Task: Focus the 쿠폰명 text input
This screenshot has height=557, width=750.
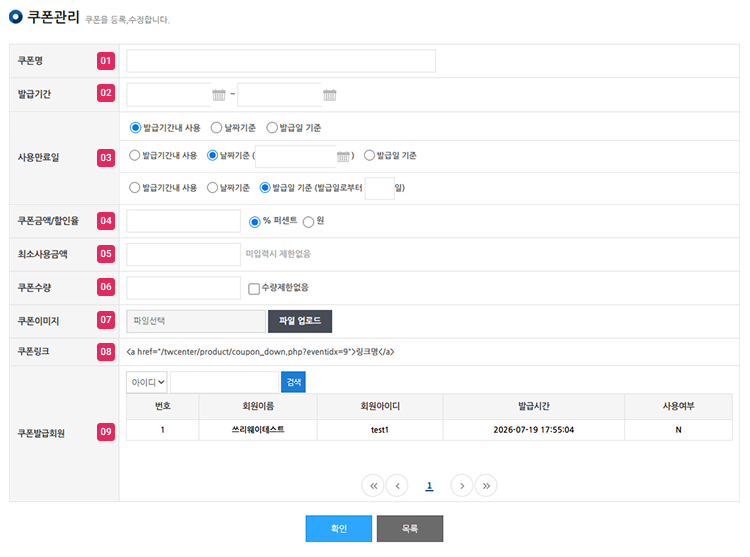Action: 281,61
